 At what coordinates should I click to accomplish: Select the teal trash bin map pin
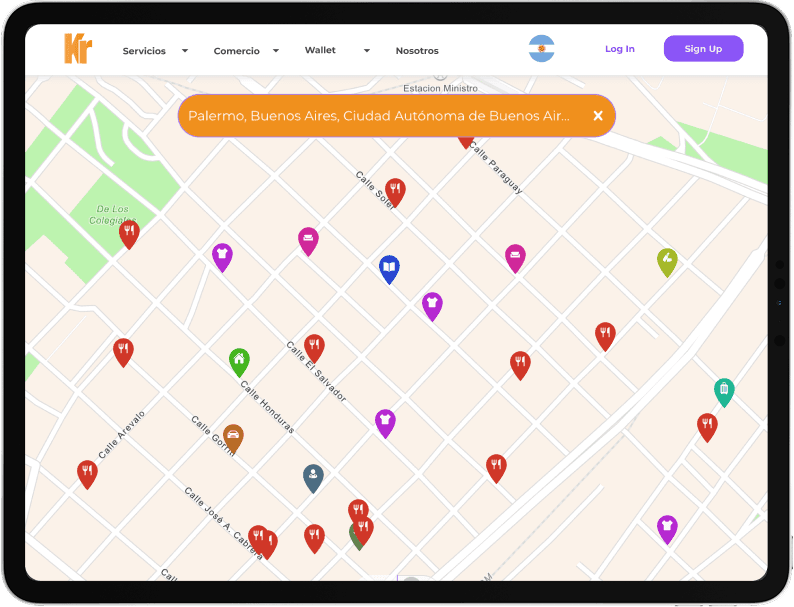point(724,389)
